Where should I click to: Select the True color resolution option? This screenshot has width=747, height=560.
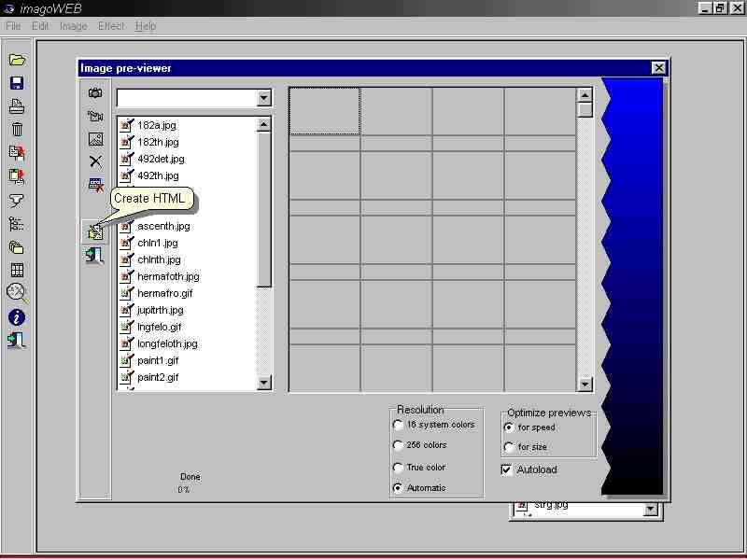pos(399,468)
